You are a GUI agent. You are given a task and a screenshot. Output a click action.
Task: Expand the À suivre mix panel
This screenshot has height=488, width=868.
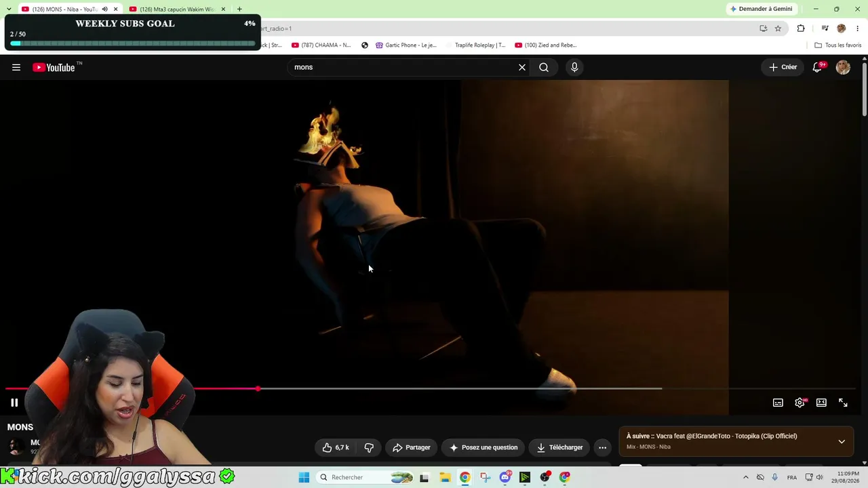[x=842, y=441]
